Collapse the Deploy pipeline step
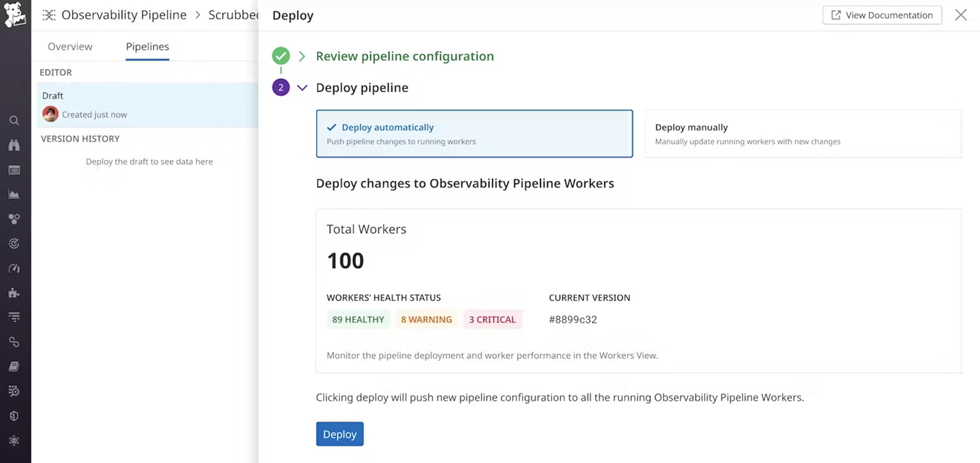 click(x=302, y=88)
